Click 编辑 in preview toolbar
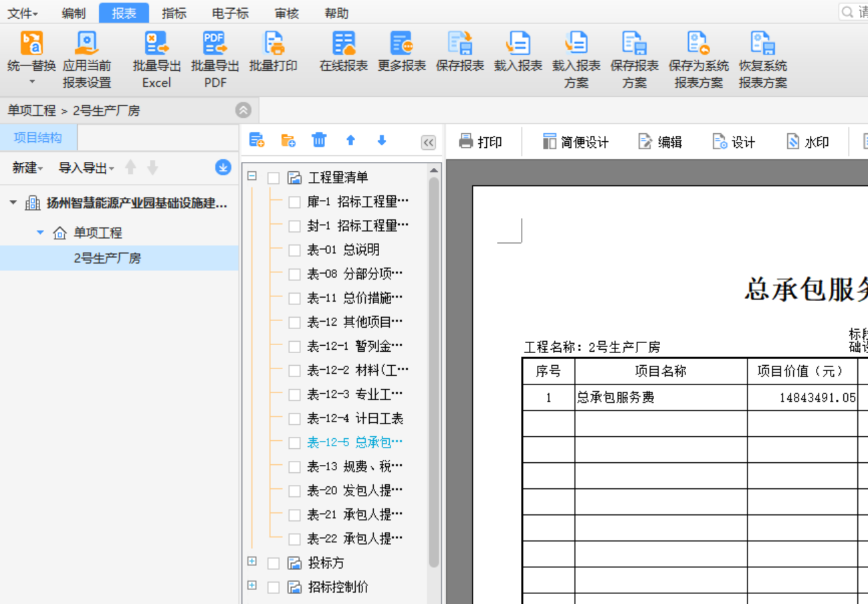 click(660, 142)
